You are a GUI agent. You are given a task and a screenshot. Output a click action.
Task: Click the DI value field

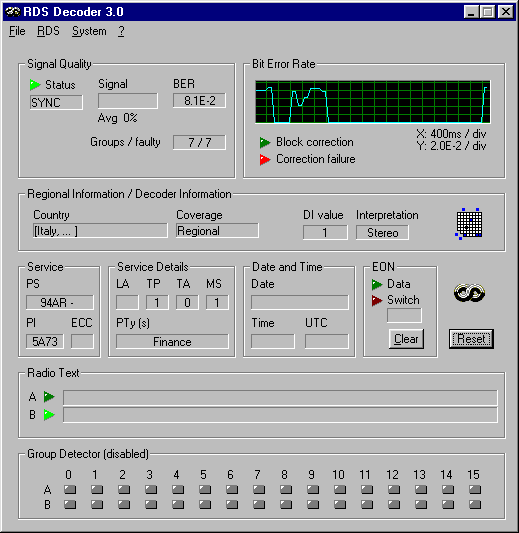(325, 233)
